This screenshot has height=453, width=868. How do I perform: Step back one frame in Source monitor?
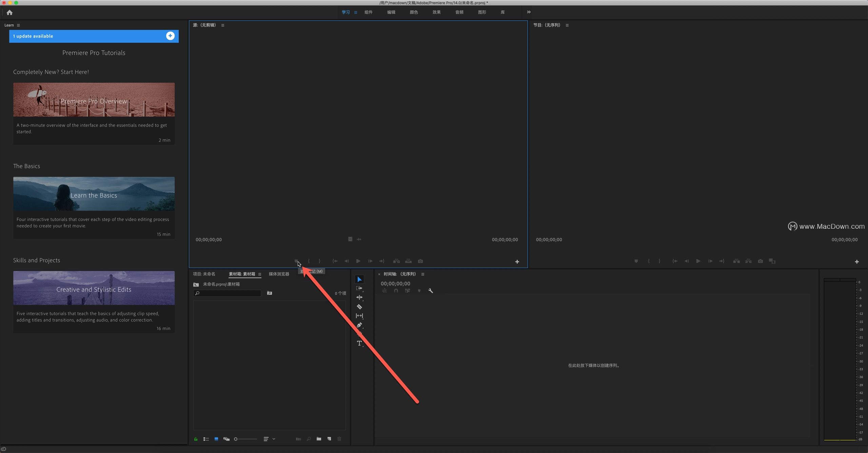pos(347,261)
